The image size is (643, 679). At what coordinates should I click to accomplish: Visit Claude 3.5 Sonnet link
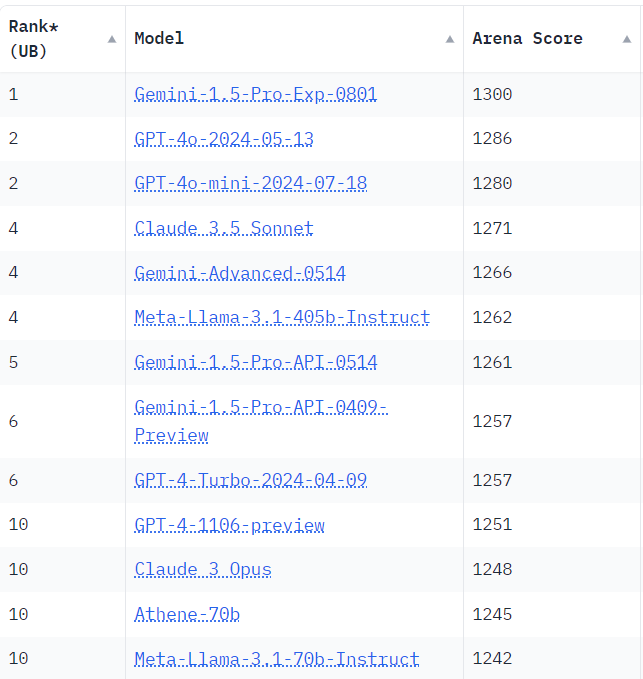pos(224,228)
